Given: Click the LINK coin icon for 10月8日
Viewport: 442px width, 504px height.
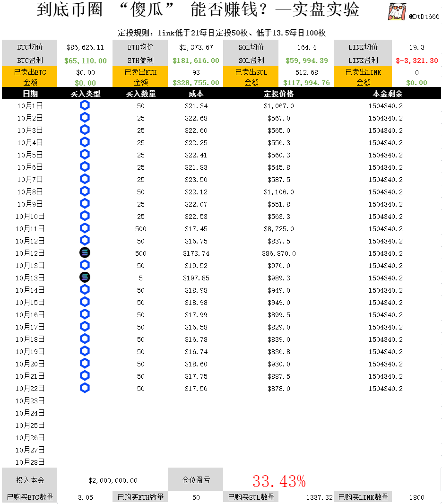Looking at the screenshot, I should pos(85,191).
